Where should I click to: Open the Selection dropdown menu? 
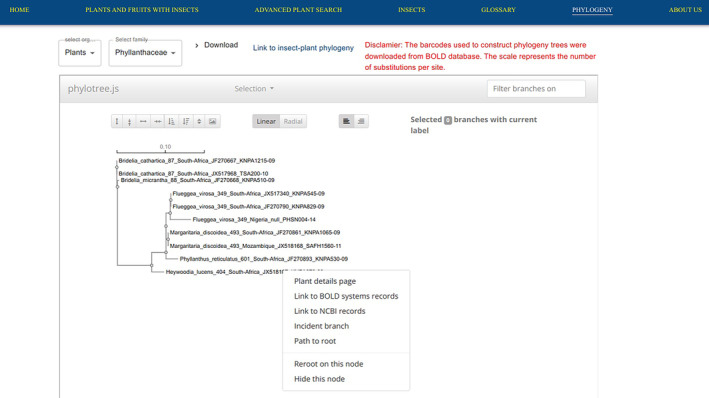point(254,89)
